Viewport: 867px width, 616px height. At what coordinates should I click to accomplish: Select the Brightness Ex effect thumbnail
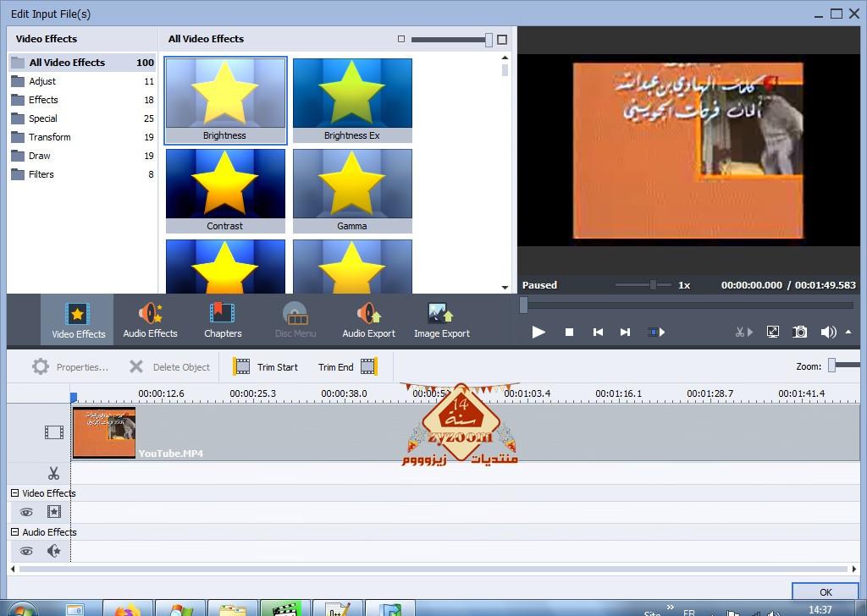coord(352,101)
